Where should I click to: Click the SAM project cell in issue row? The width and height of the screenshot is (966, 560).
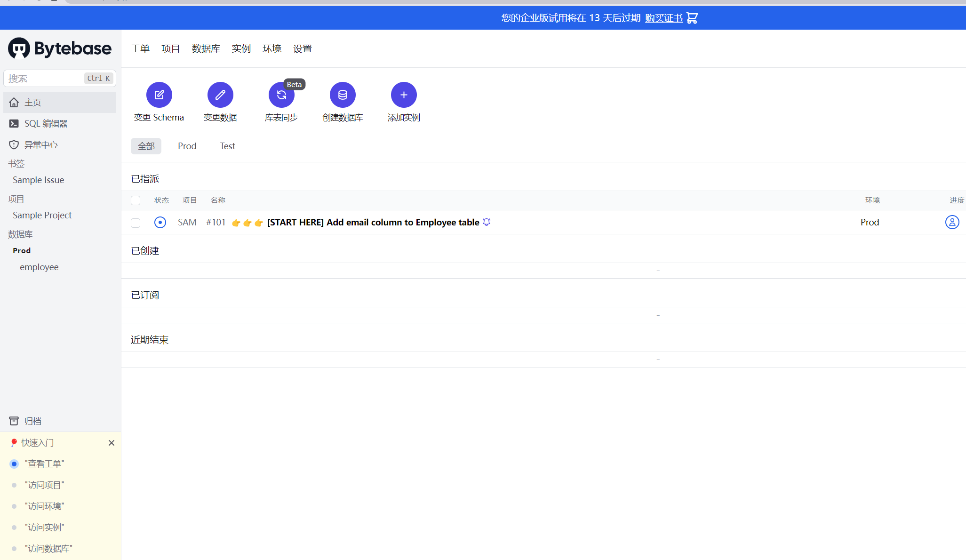coord(187,222)
